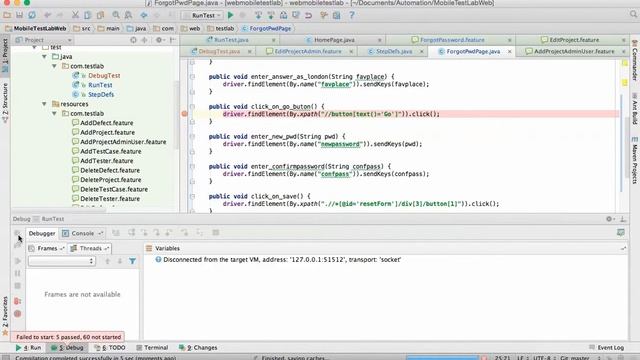This screenshot has height=360, width=640.
Task: Click the Project panel settings gear
Action: click(159, 40)
